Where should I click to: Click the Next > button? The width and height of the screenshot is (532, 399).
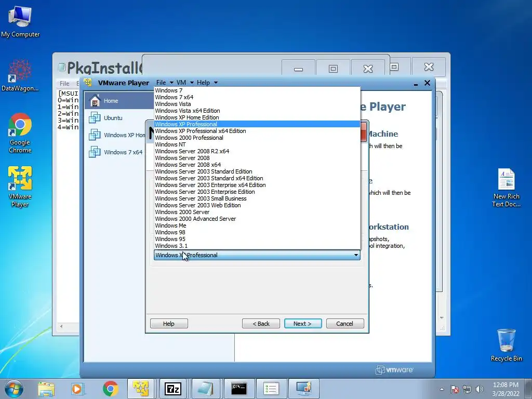(303, 324)
